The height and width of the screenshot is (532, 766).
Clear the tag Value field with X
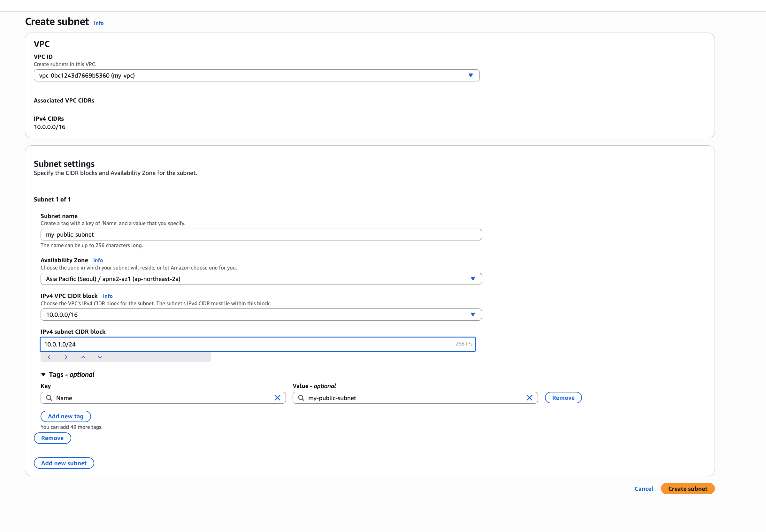(x=529, y=398)
